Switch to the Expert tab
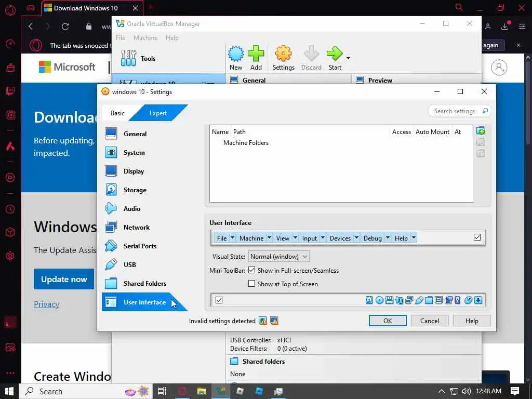Screen dimensions: 532x399 [x=158, y=113]
